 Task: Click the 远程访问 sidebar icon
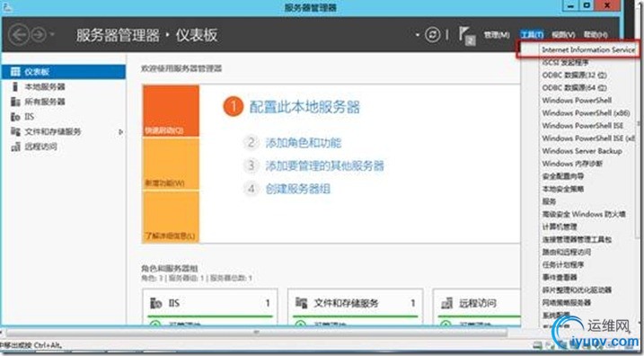[15, 147]
